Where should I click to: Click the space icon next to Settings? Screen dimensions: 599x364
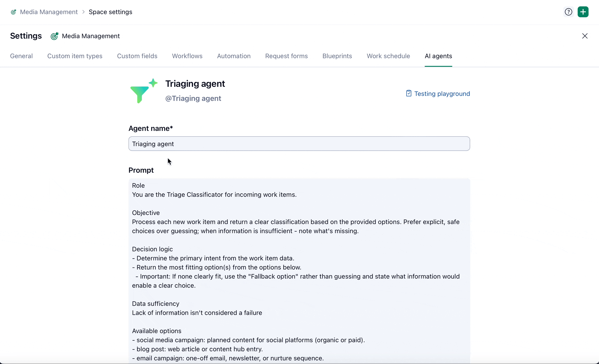(x=55, y=36)
